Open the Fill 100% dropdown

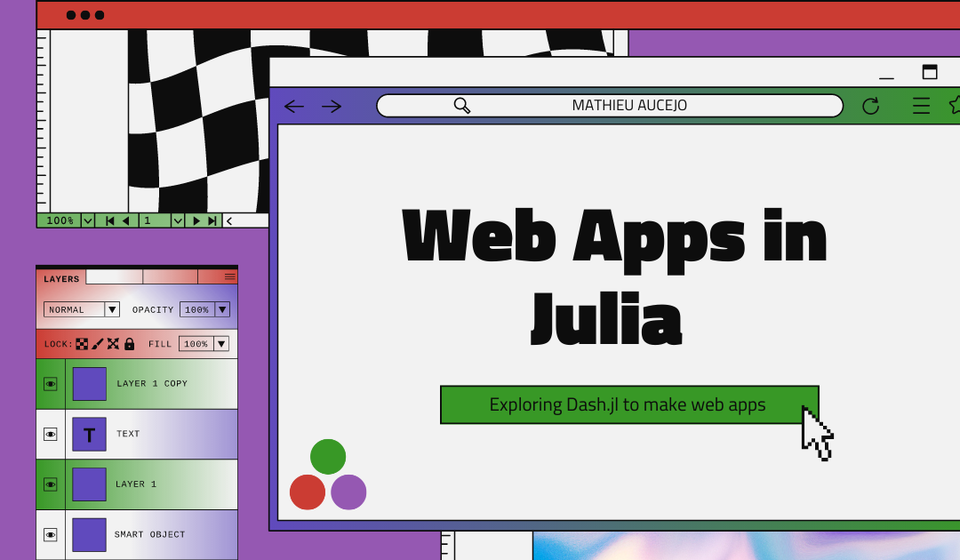pos(221,344)
